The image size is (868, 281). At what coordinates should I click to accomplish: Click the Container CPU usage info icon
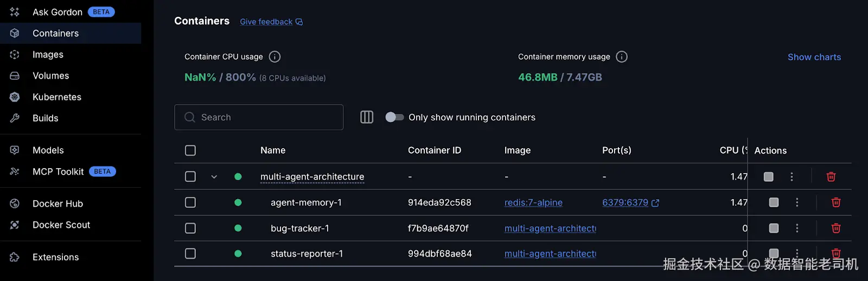[275, 56]
